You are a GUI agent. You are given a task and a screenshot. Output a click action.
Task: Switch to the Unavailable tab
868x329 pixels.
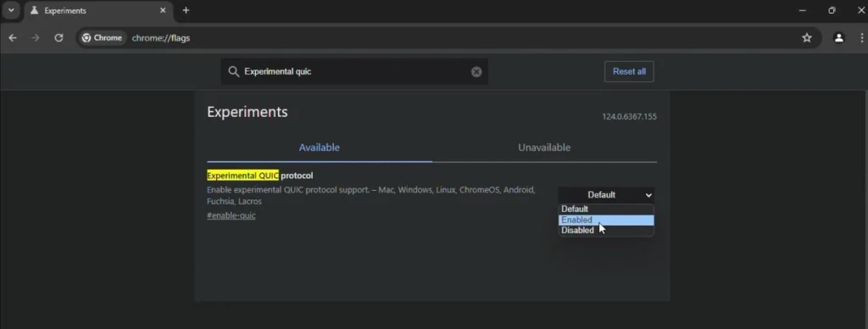(x=544, y=148)
